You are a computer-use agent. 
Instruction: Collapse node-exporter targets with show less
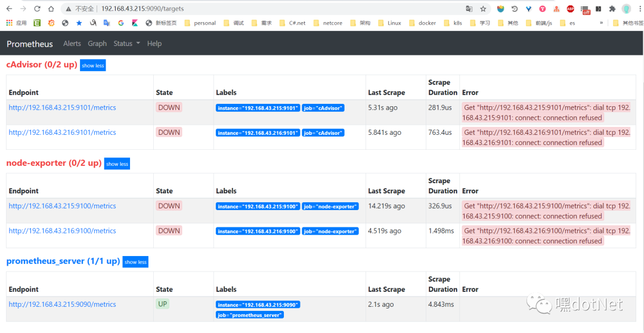pyautogui.click(x=117, y=164)
